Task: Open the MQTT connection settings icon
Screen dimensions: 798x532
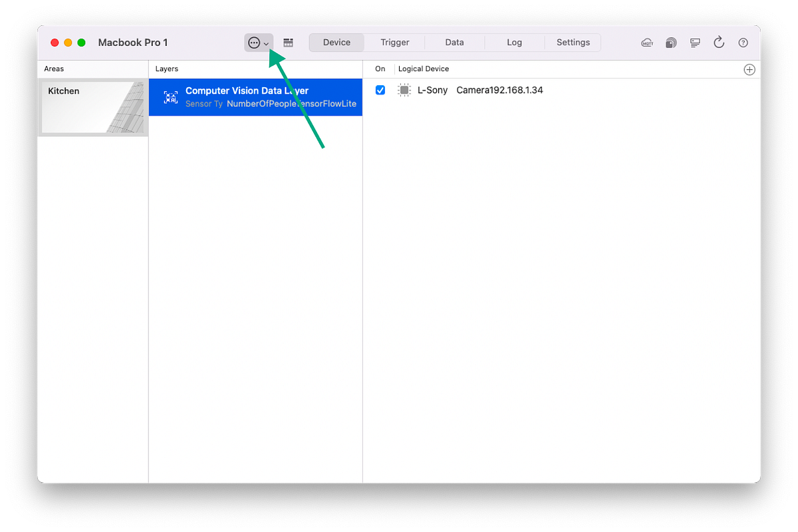Action: pyautogui.click(x=647, y=42)
